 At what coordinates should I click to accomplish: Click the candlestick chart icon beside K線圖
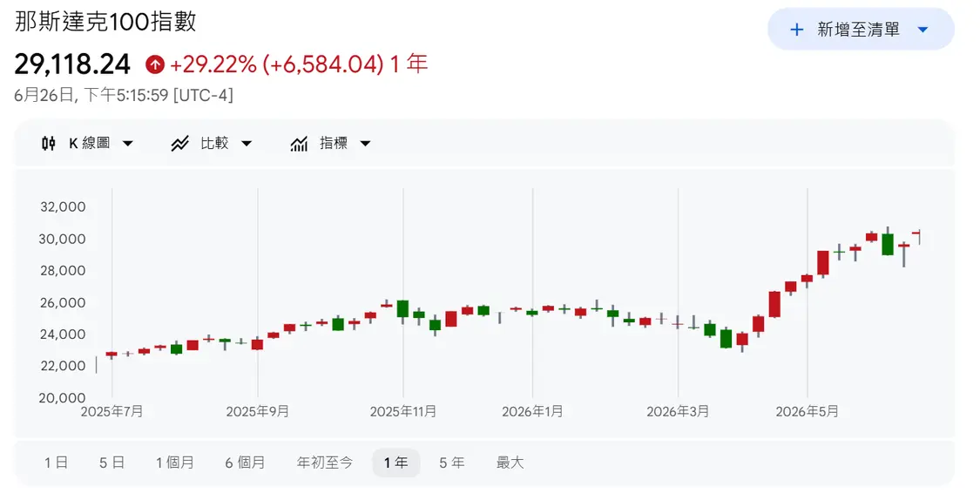tap(48, 144)
